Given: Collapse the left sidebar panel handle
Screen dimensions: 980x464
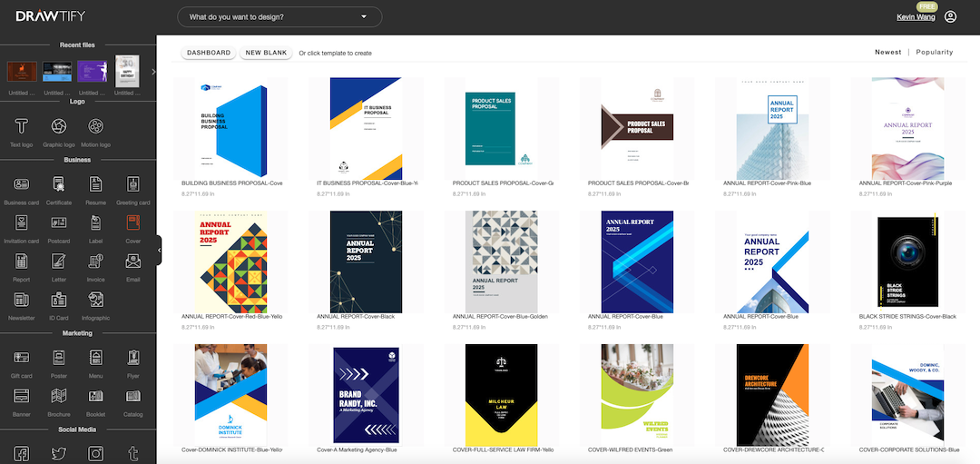Looking at the screenshot, I should coord(159,250).
